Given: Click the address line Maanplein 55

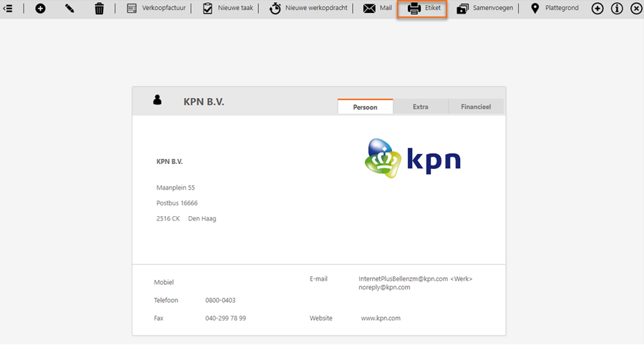Looking at the screenshot, I should point(176,188).
